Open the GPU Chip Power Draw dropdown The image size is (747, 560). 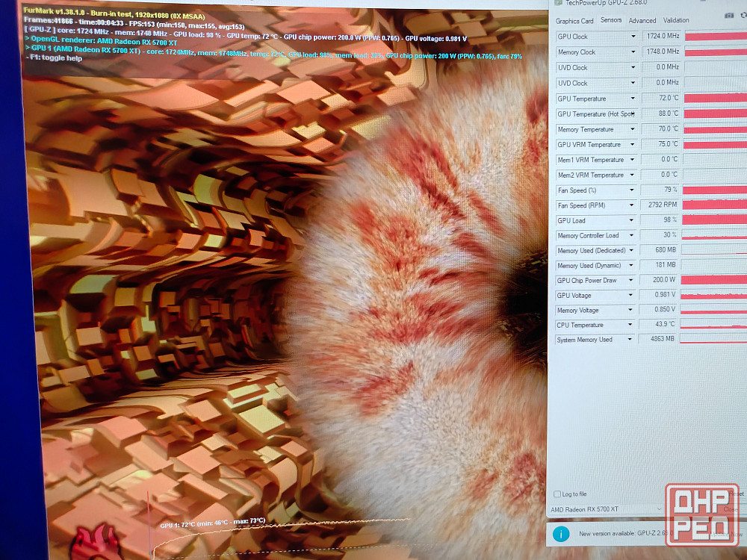click(633, 281)
